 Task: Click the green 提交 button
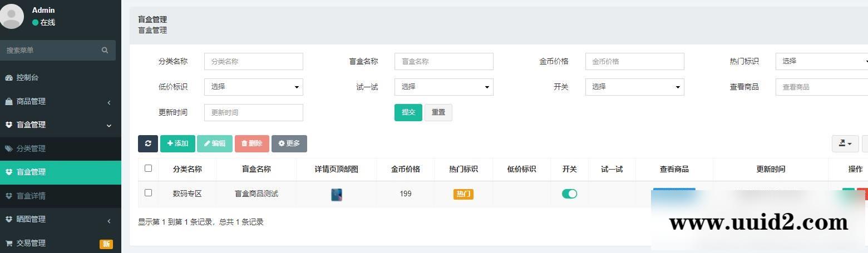[408, 112]
